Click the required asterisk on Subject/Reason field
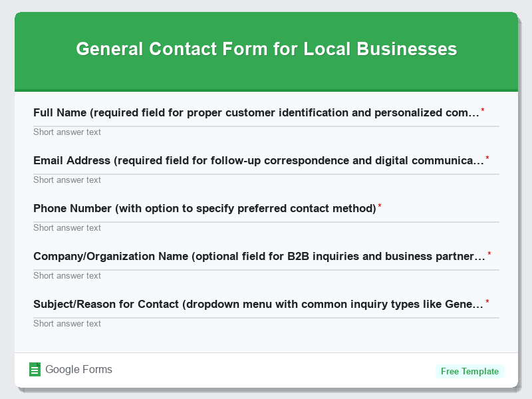The width and height of the screenshot is (532, 399). click(487, 301)
